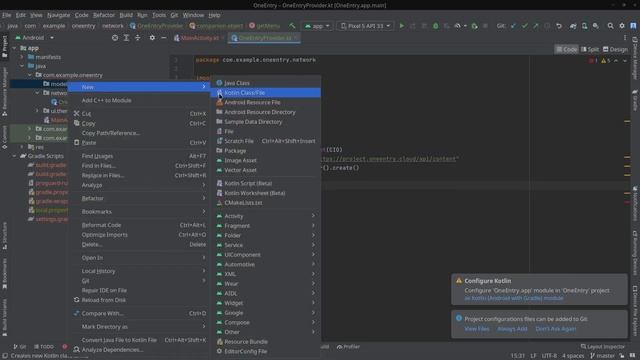
Task: Switch to the MainActivity.kt tab
Action: point(199,38)
